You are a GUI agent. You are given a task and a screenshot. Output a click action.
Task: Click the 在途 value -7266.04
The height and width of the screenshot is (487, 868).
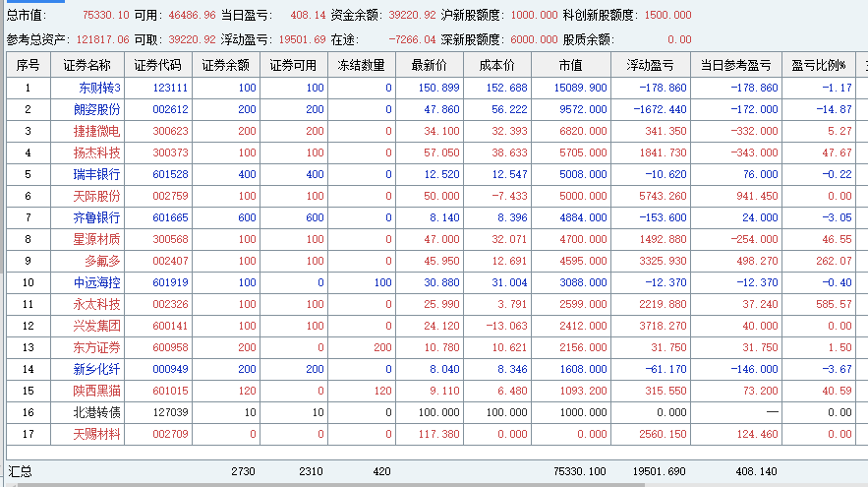[412, 39]
